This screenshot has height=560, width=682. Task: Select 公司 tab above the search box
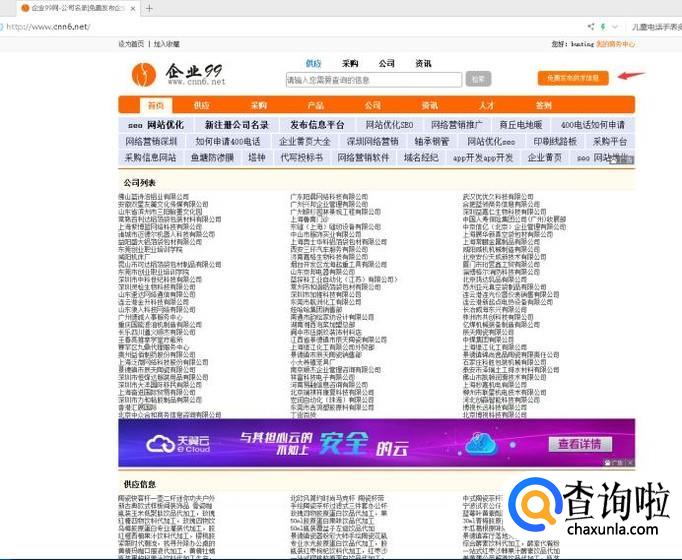tap(386, 63)
